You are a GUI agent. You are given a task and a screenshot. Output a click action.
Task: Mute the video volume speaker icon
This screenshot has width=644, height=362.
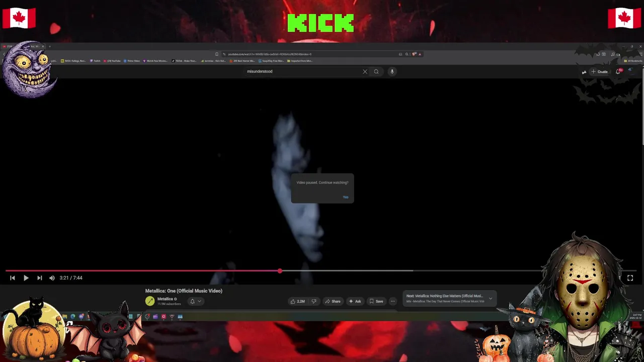click(x=52, y=278)
